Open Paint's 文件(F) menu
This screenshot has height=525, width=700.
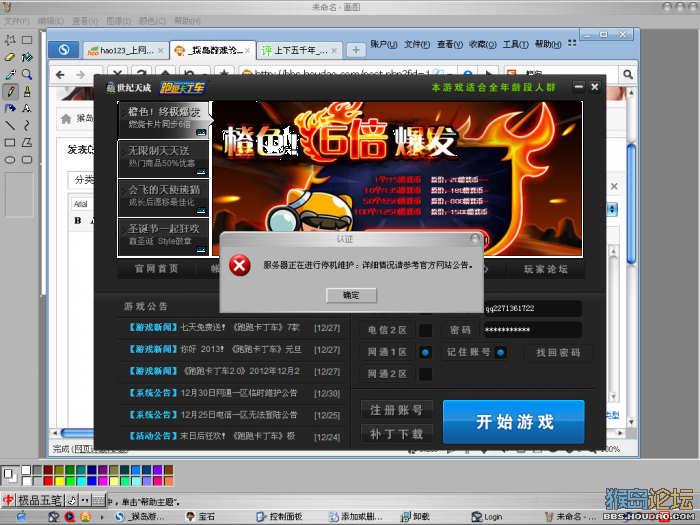[17, 21]
